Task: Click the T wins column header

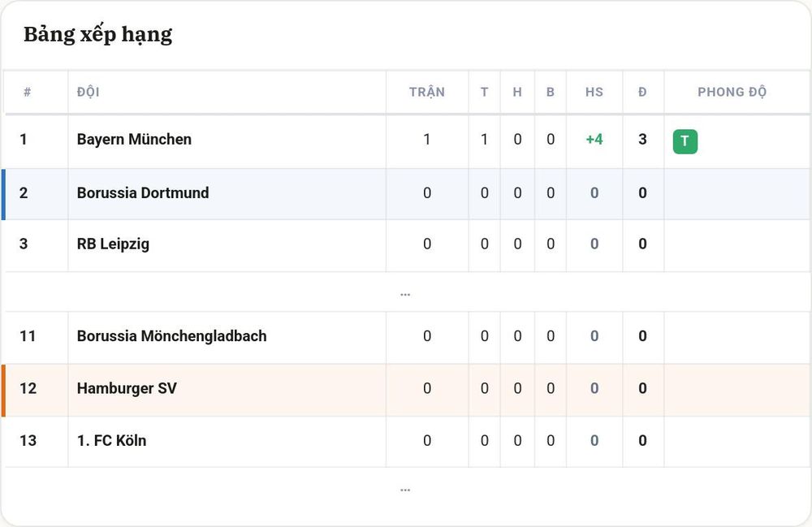Action: [x=484, y=92]
